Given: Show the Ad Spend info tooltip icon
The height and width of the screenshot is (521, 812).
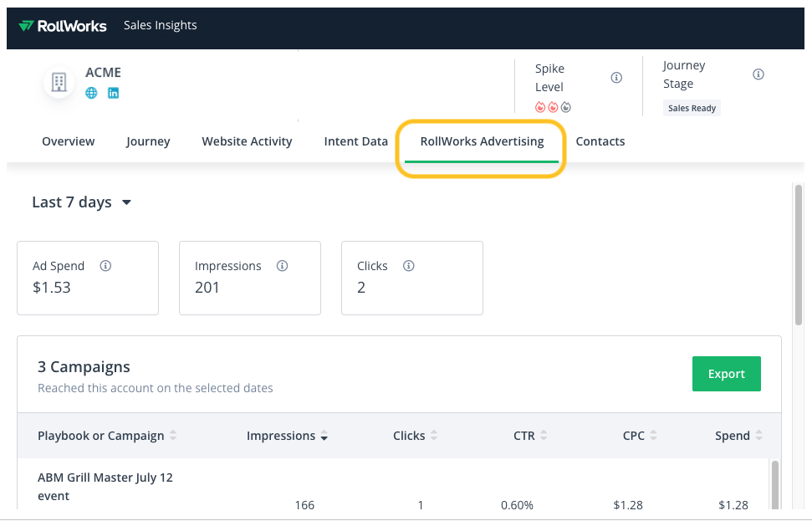Looking at the screenshot, I should click(105, 266).
